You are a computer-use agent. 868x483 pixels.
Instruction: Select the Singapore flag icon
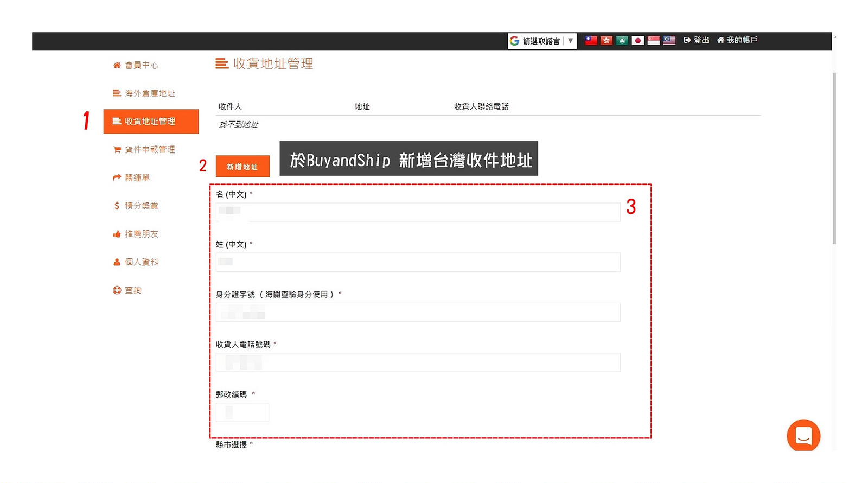point(654,41)
